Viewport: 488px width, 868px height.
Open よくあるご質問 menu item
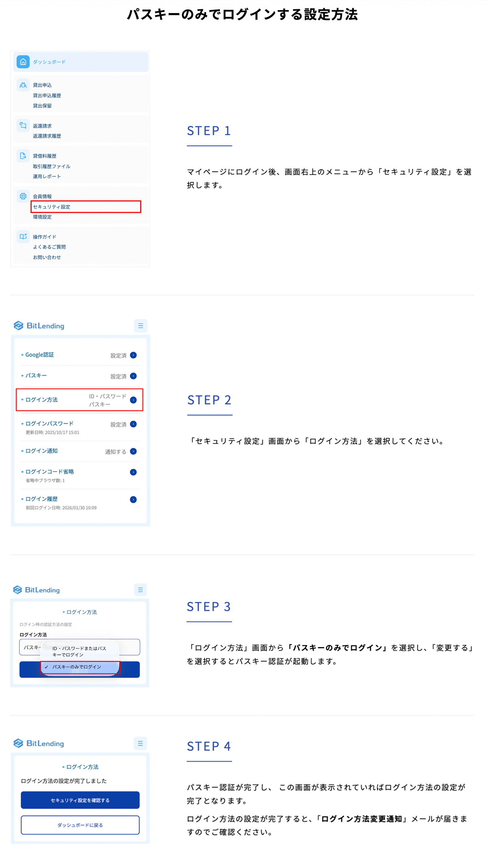[49, 247]
